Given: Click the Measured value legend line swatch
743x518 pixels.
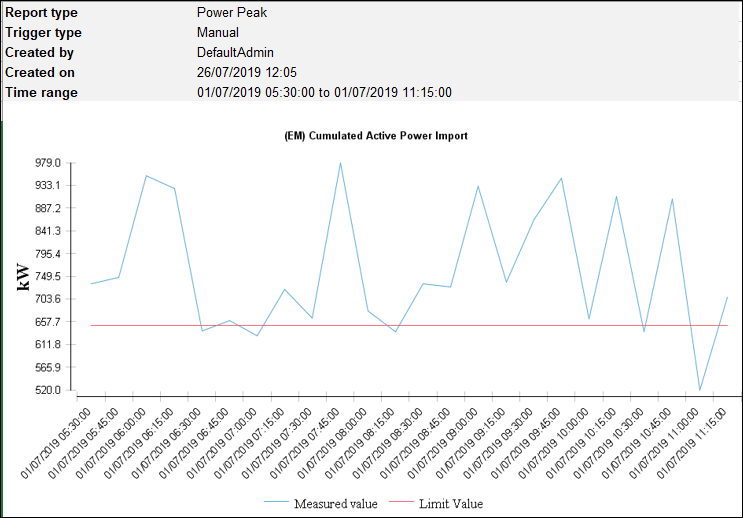Looking at the screenshot, I should pos(277,503).
